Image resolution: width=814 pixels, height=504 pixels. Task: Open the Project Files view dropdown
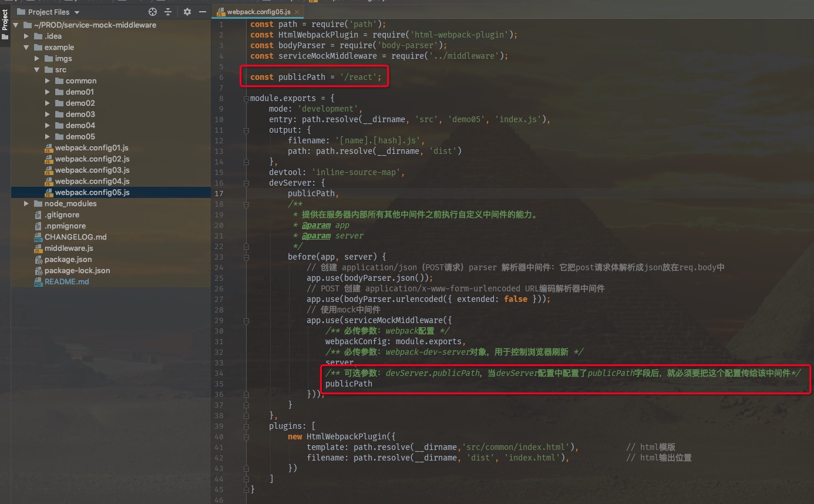(76, 12)
